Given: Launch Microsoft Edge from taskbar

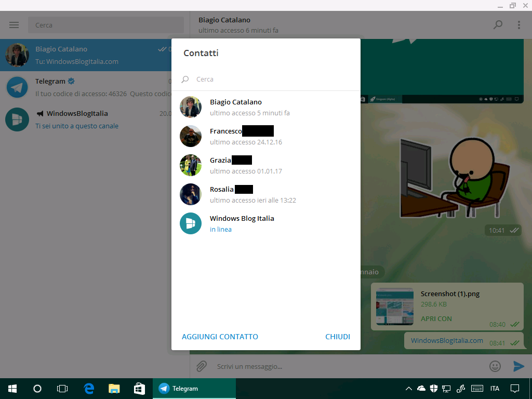Looking at the screenshot, I should tap(89, 389).
